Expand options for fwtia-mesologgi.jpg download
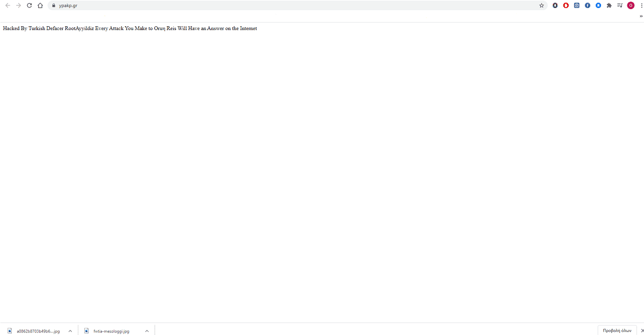 (x=147, y=331)
